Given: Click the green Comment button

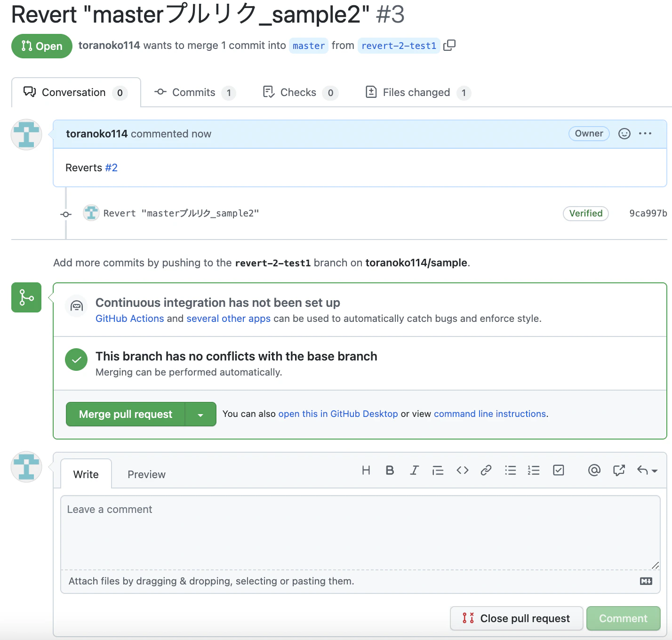Looking at the screenshot, I should (623, 618).
